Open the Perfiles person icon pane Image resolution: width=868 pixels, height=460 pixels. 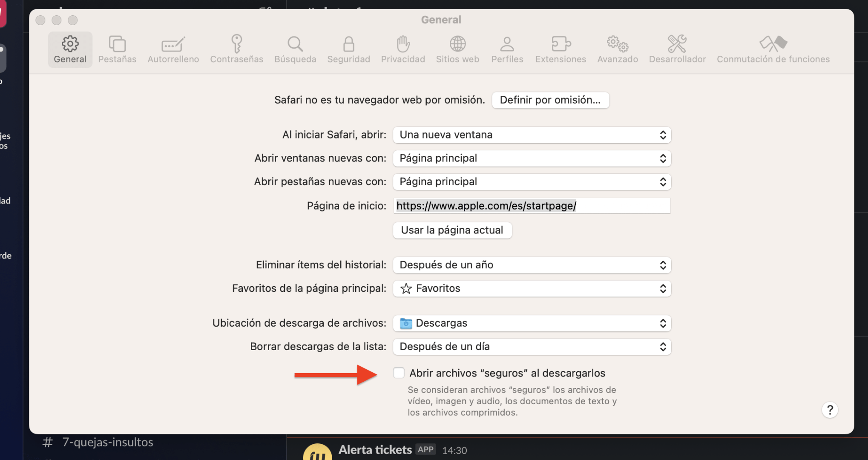507,50
